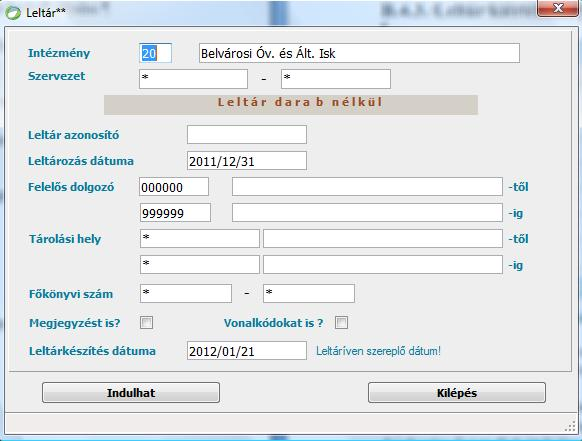The width and height of the screenshot is (582, 441).
Task: Click the green Leltár application icon in title bar
Action: [x=13, y=12]
